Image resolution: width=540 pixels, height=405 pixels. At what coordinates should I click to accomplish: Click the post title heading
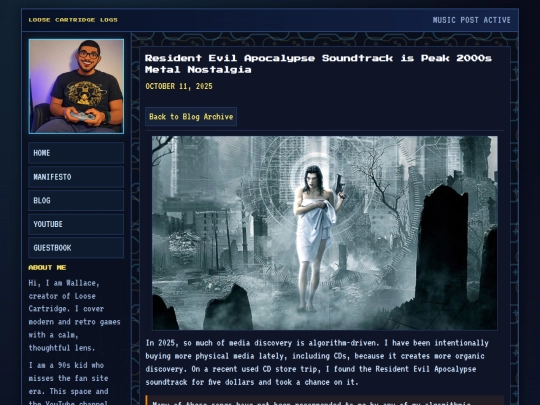(318, 64)
